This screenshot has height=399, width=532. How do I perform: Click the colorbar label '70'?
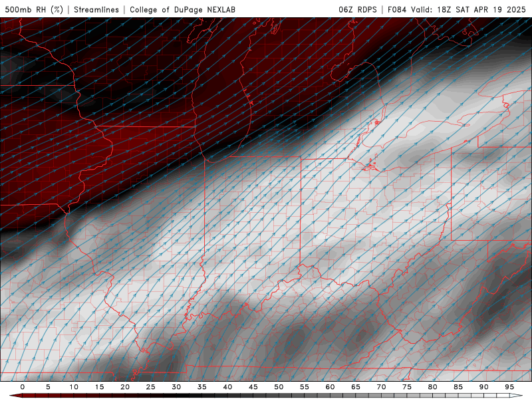381,387
